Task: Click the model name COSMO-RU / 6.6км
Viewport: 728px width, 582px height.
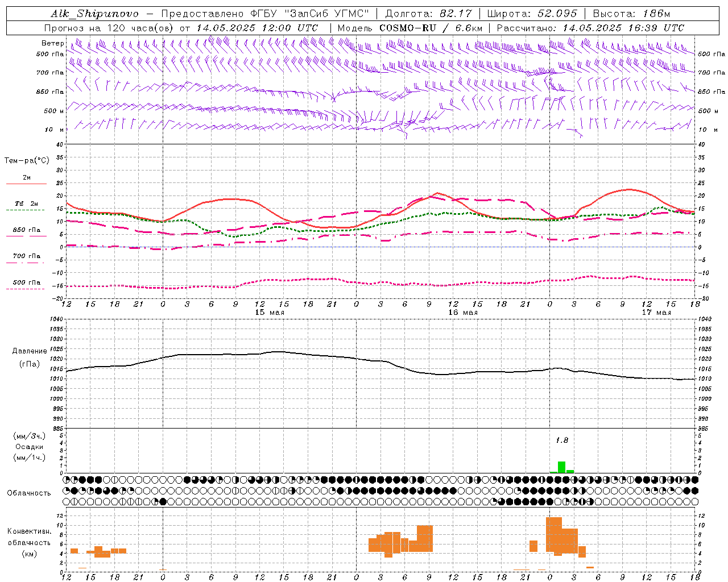Action: pyautogui.click(x=431, y=28)
